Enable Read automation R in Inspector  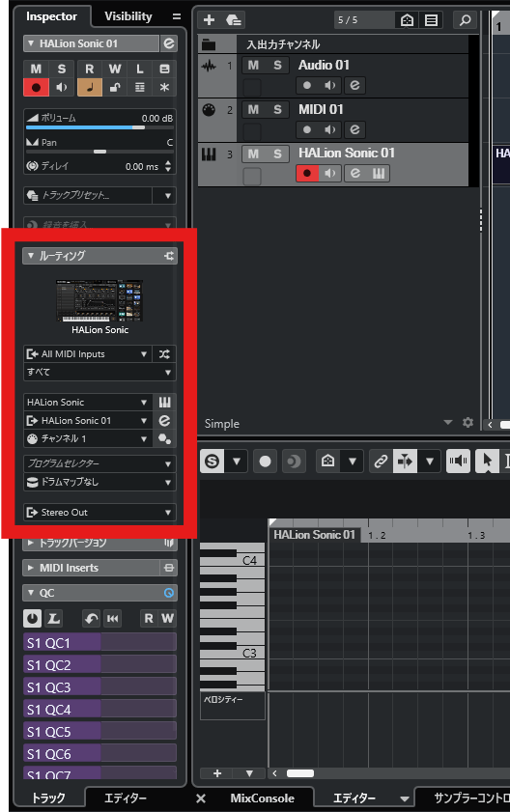[90, 69]
